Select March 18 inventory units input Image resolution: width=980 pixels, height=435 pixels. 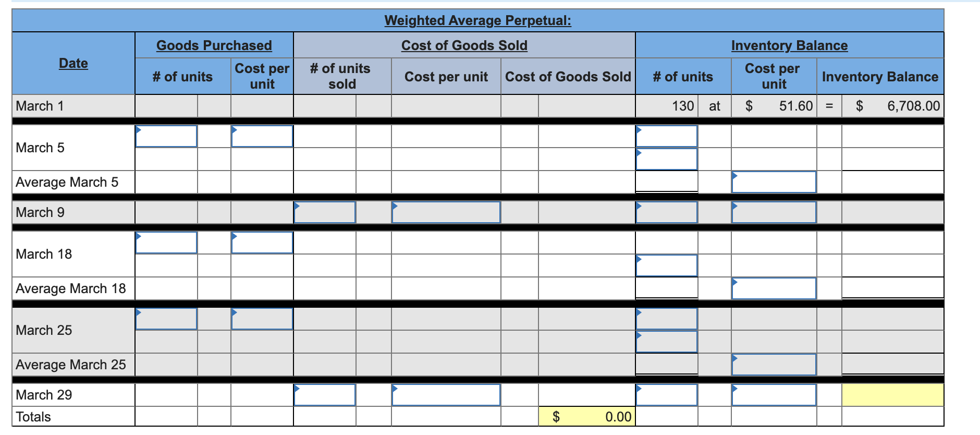point(667,265)
